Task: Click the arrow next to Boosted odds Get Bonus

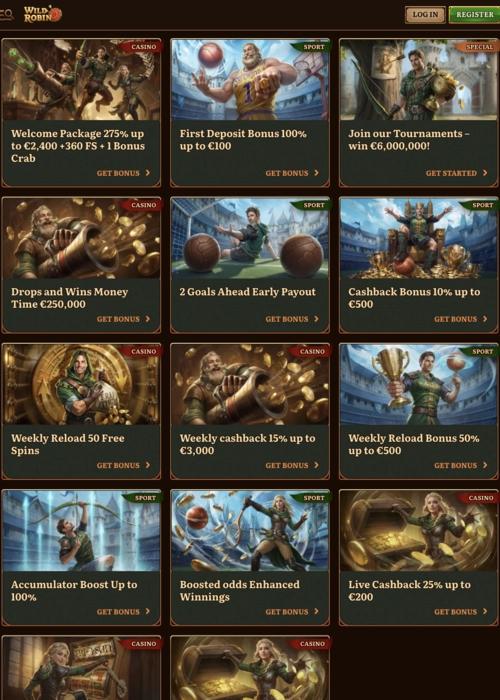Action: (317, 611)
